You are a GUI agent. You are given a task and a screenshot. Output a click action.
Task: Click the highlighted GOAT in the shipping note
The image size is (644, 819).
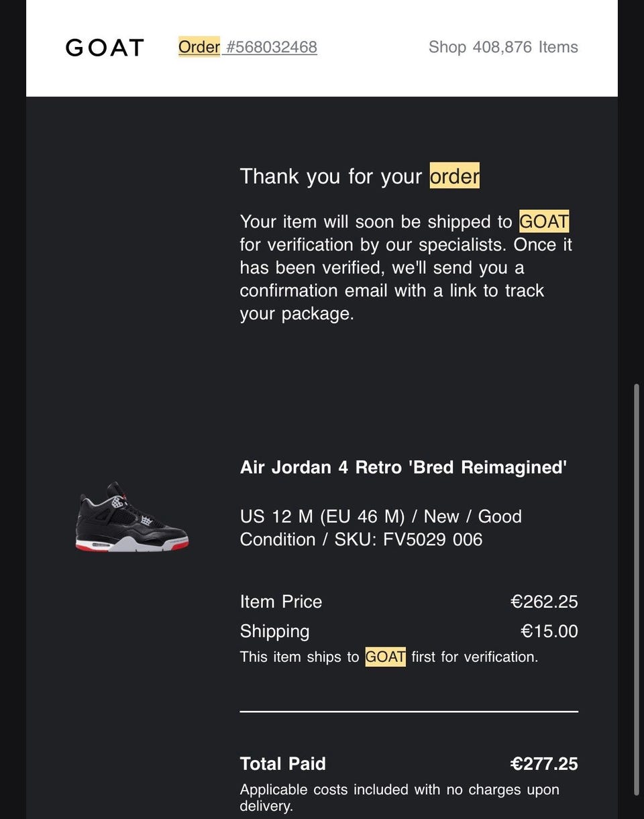click(x=385, y=657)
